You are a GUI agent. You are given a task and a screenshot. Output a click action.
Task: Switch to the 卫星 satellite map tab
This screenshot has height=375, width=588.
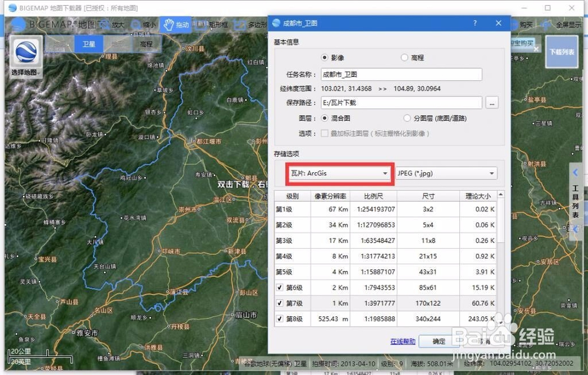[89, 44]
